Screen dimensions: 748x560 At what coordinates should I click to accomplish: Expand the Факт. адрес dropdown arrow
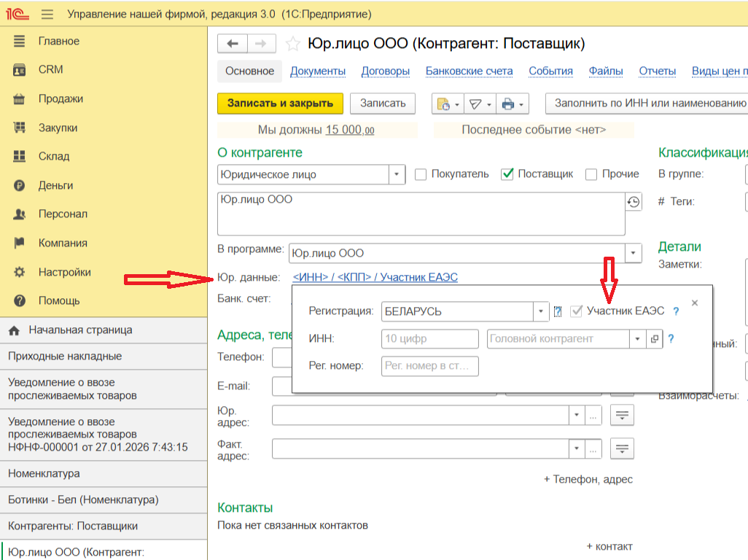(577, 448)
